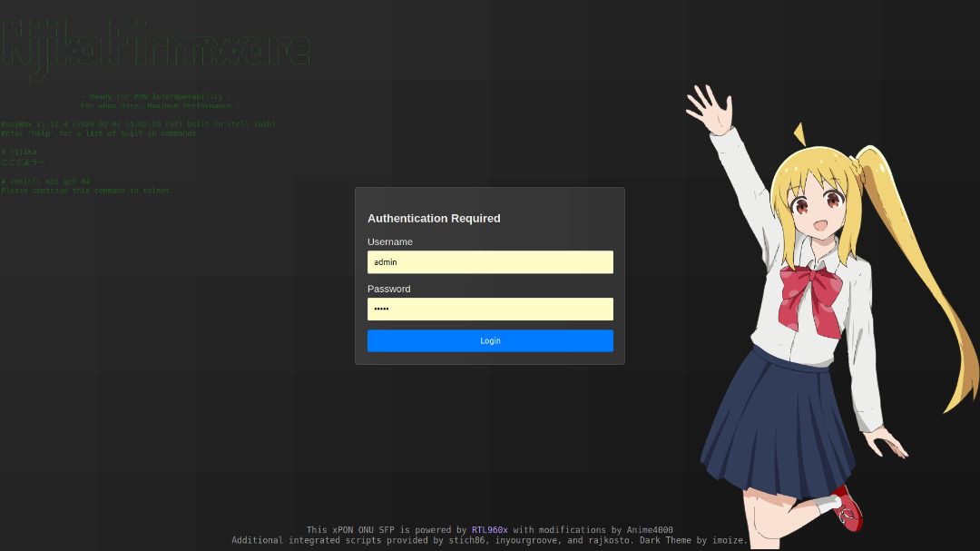Click the 'Ready for PON Interoperability' tagline

tap(156, 96)
